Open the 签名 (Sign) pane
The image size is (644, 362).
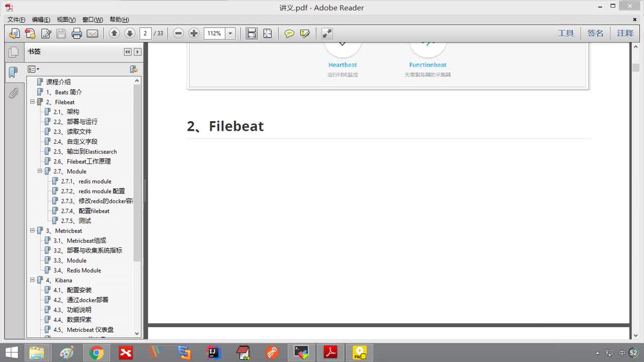(595, 33)
